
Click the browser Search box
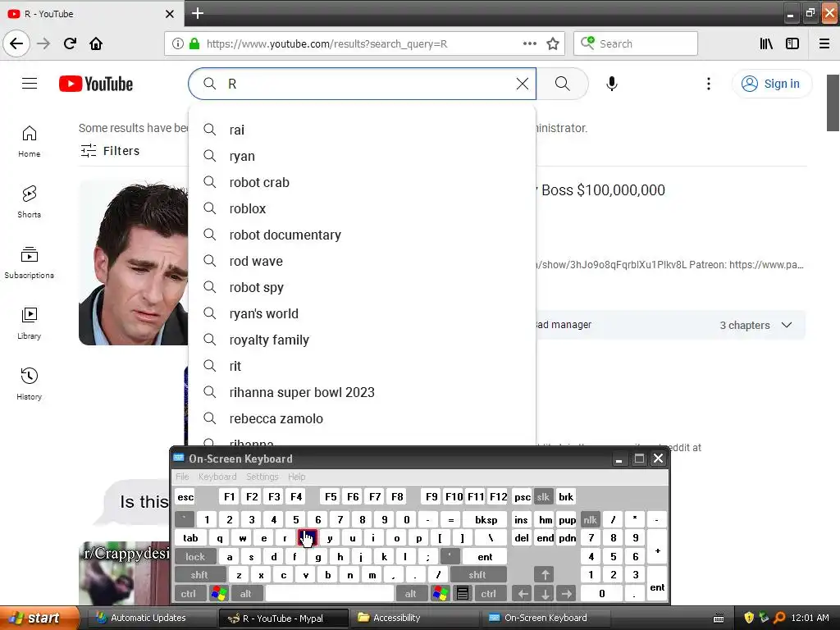(636, 43)
